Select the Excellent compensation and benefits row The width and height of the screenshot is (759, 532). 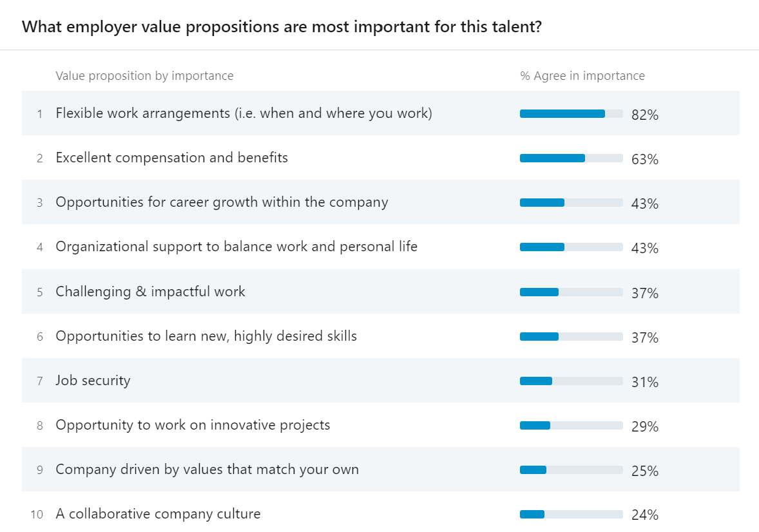(171, 158)
